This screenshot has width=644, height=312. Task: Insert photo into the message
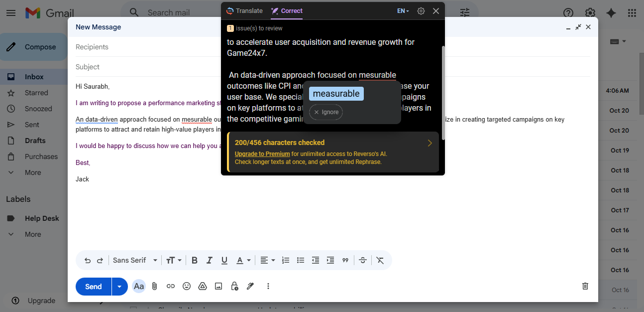pos(218,286)
